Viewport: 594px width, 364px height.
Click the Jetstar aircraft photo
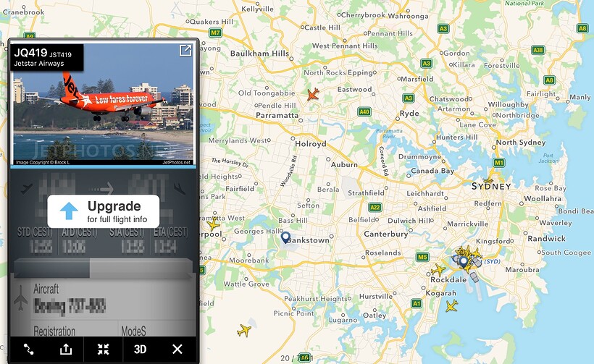click(x=103, y=104)
